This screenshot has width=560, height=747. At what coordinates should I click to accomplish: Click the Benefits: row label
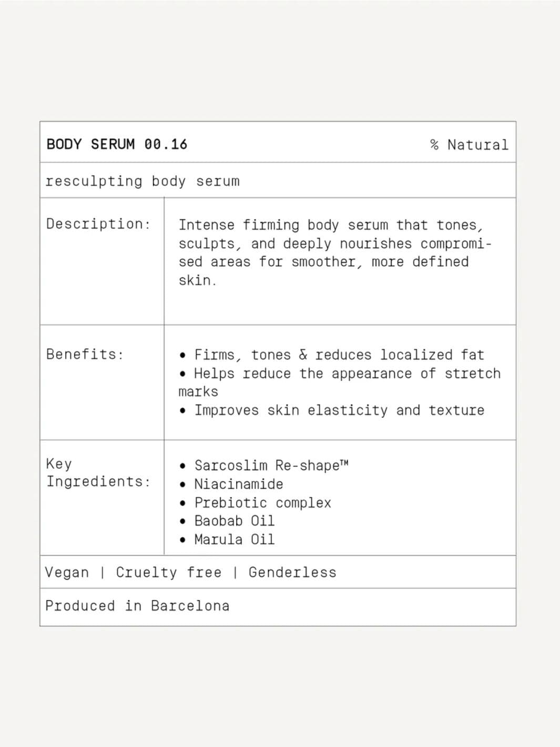click(x=85, y=354)
